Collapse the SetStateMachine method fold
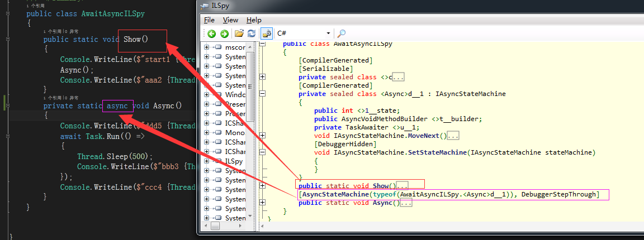Screen dimensions: 644x240 (x=263, y=152)
